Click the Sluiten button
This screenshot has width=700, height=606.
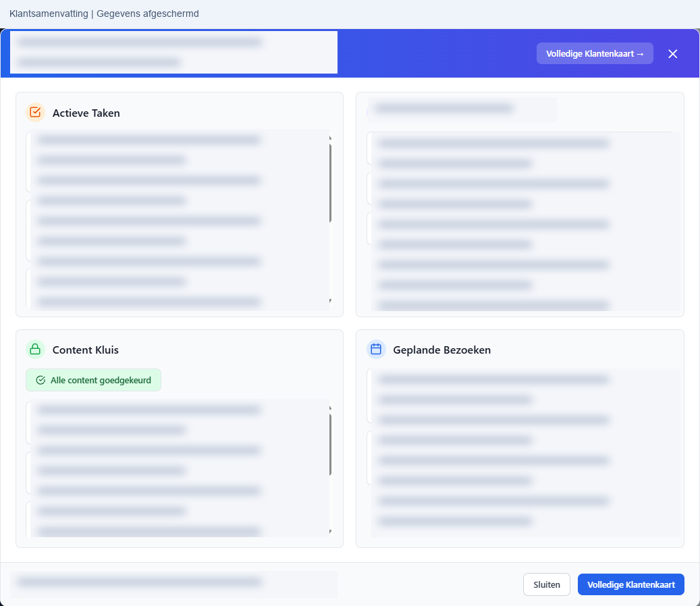(x=546, y=584)
